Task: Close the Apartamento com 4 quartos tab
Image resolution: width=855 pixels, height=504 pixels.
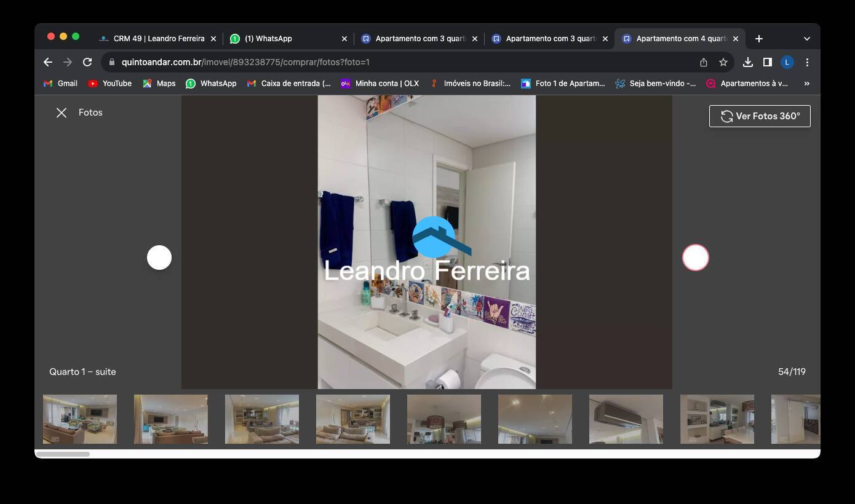Action: 736,39
